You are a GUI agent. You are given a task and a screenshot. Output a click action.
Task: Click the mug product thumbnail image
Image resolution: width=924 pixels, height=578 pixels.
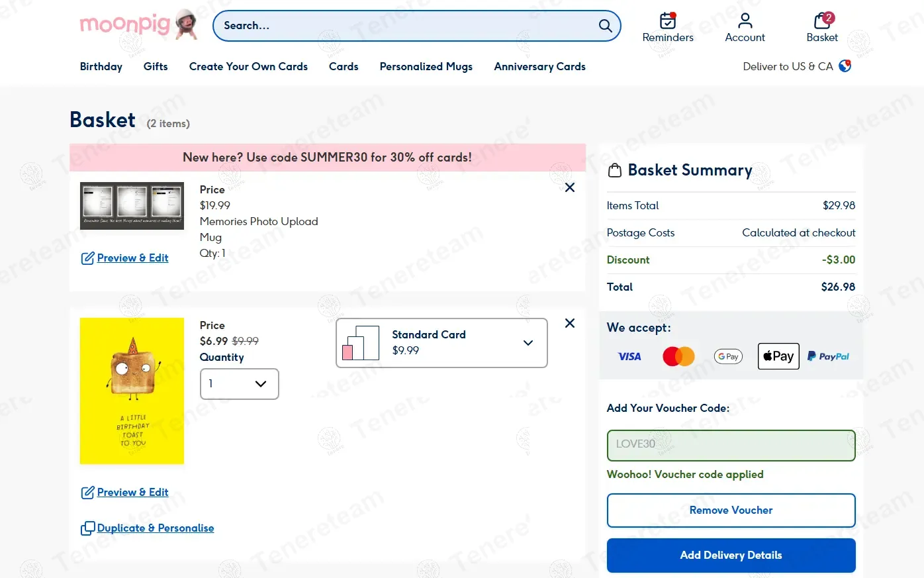132,206
